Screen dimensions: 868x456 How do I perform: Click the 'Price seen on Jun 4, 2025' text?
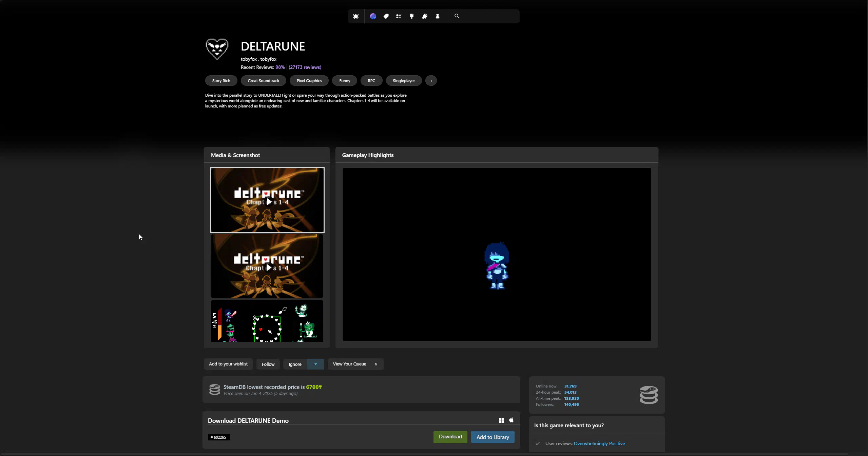[x=261, y=393]
